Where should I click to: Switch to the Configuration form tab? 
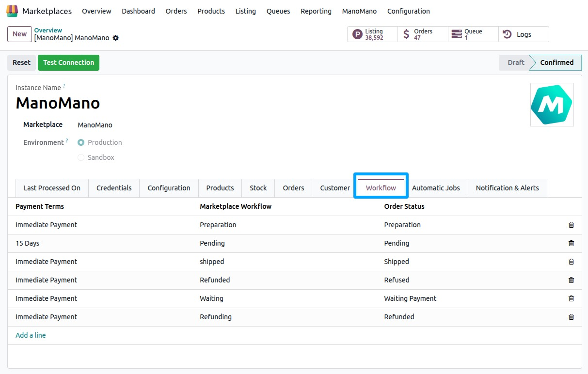(169, 188)
